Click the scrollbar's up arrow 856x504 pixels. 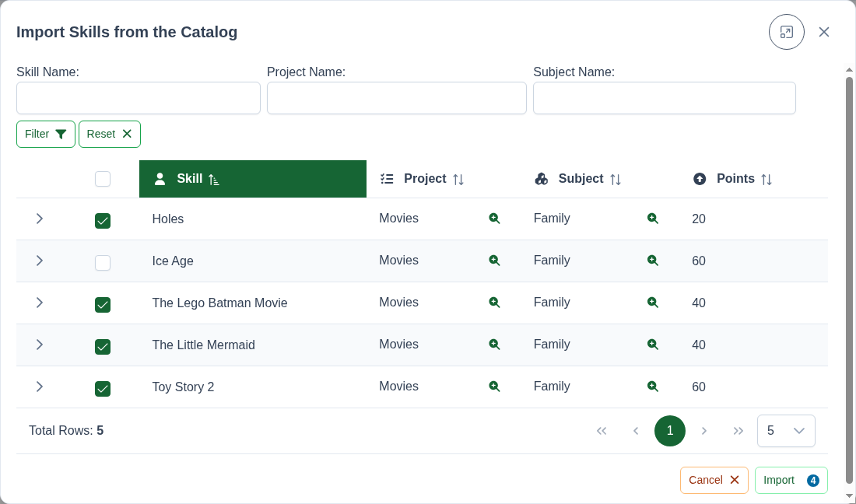[849, 70]
